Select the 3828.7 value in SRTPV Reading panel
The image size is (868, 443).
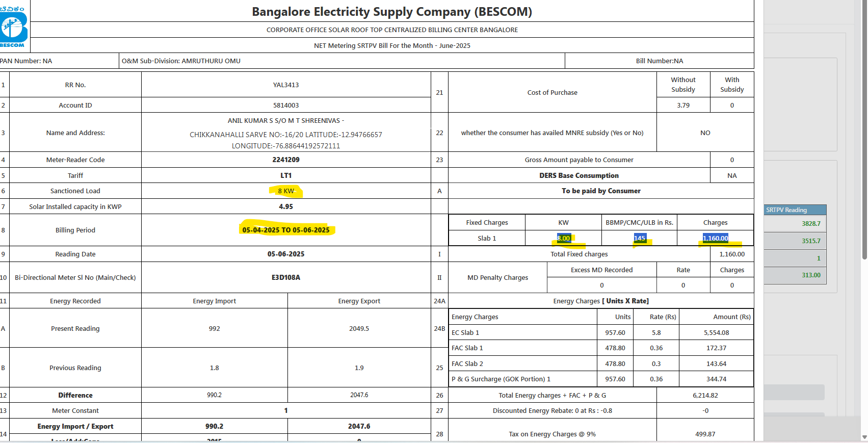coord(811,224)
